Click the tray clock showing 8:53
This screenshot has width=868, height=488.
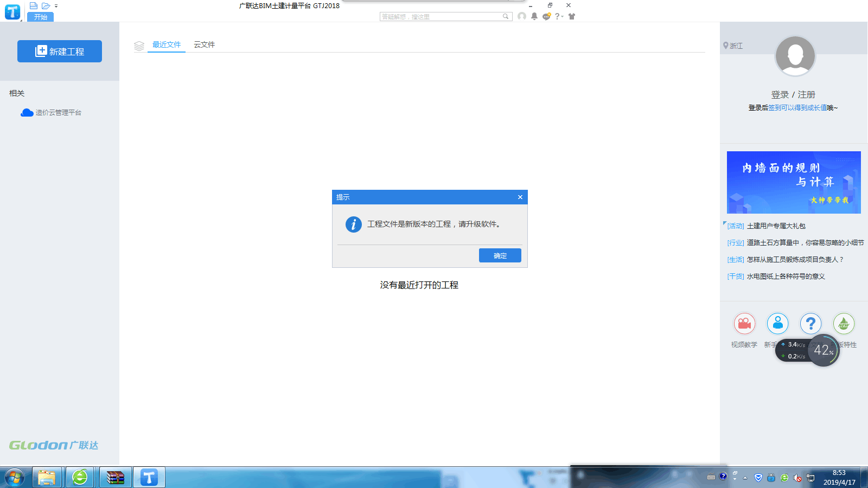(839, 477)
